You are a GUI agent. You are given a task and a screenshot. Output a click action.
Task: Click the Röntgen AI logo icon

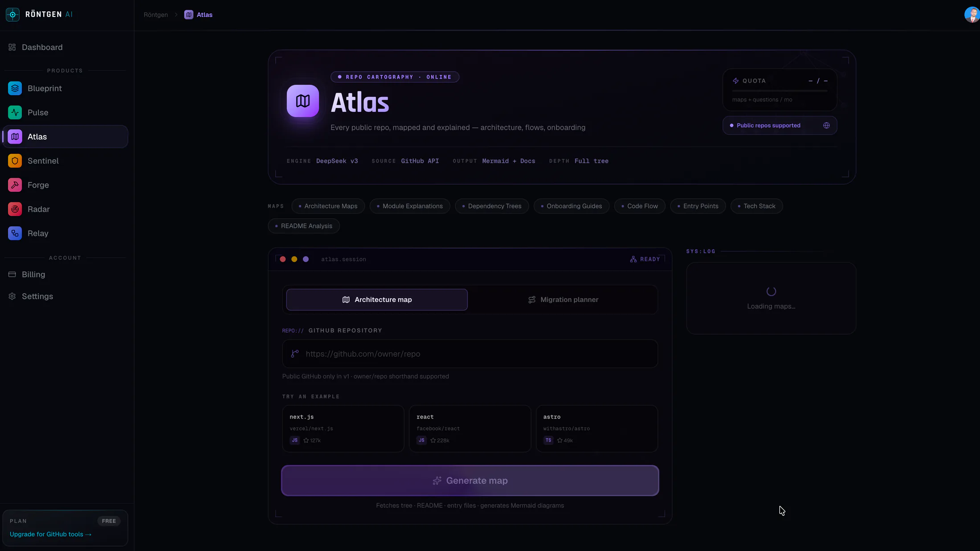click(x=12, y=14)
